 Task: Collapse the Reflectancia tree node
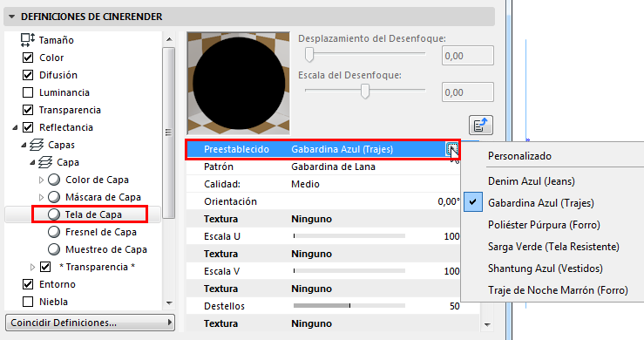click(x=15, y=128)
